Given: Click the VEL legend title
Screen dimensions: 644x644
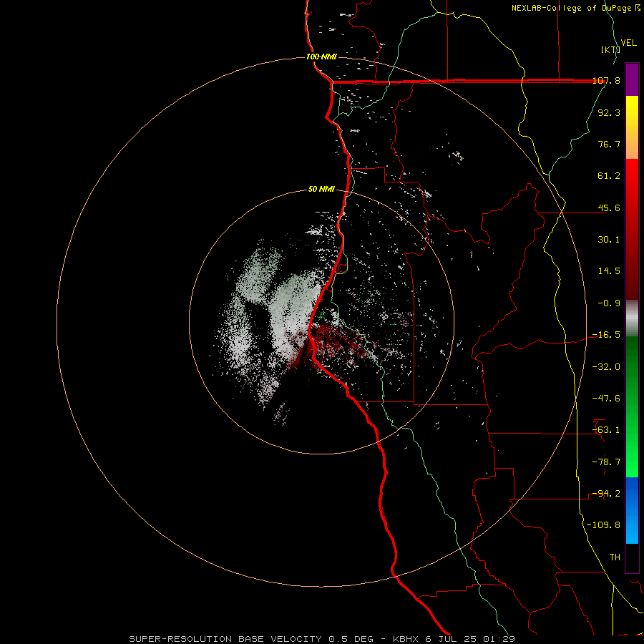Looking at the screenshot, I should (x=628, y=43).
